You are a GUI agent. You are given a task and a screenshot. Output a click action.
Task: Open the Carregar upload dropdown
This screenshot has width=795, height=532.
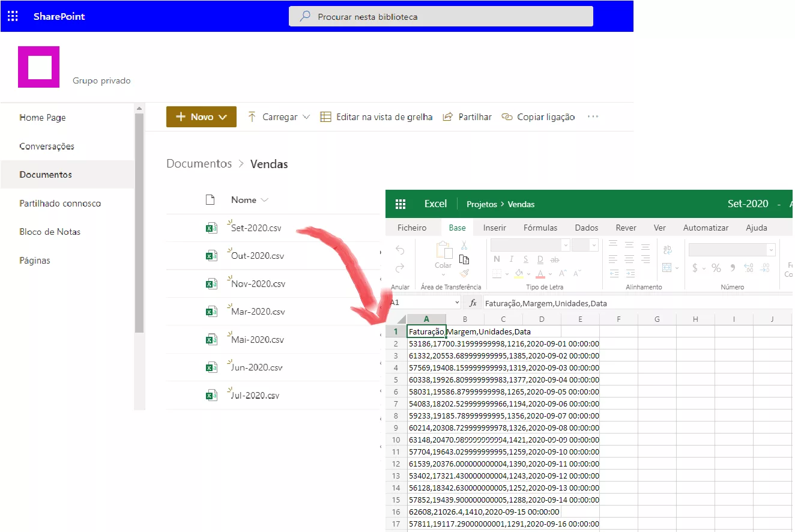306,117
